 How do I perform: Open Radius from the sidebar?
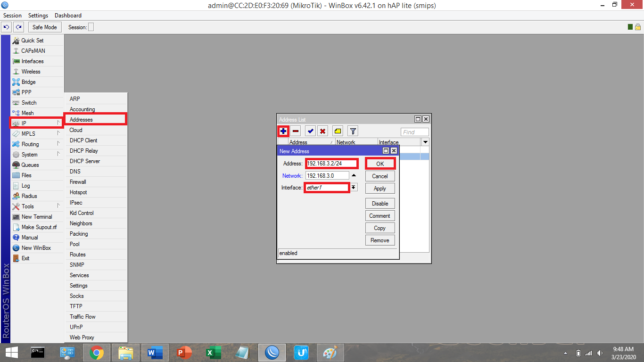click(37, 196)
